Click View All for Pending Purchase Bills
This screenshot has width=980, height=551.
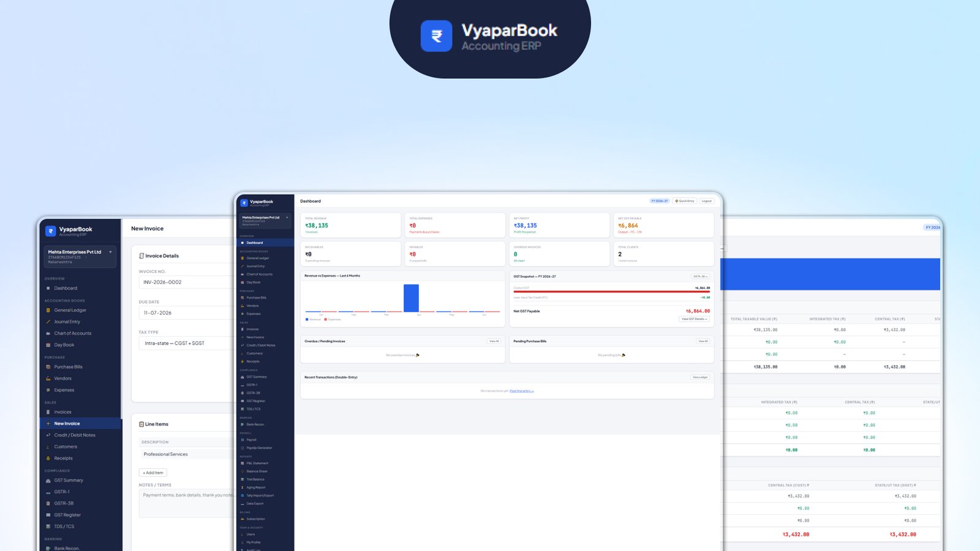click(703, 342)
